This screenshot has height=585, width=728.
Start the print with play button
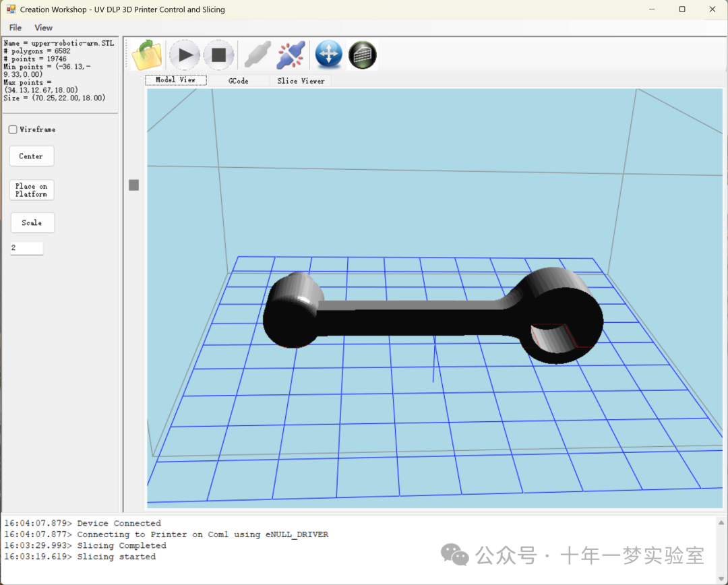pos(185,55)
